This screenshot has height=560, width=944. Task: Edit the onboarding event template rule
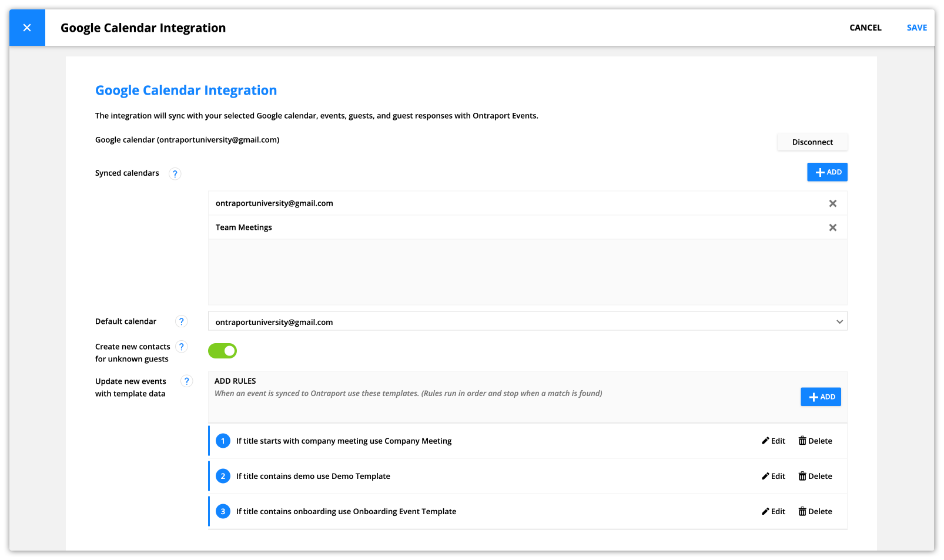click(x=774, y=512)
